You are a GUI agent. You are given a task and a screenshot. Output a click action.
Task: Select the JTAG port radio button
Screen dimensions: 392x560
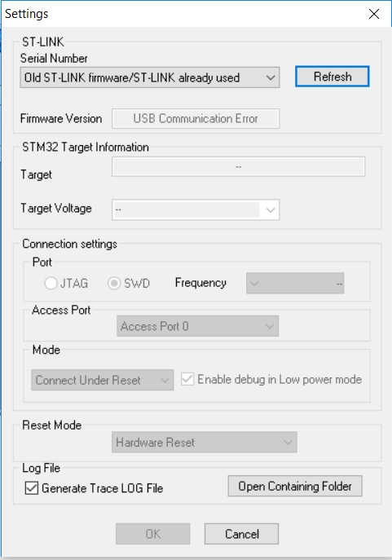(x=51, y=283)
